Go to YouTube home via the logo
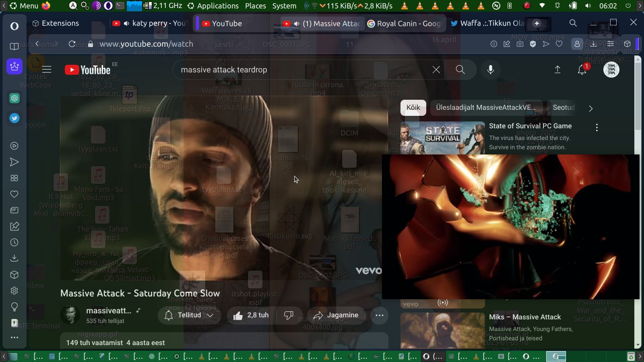This screenshot has width=644, height=362. click(x=88, y=70)
